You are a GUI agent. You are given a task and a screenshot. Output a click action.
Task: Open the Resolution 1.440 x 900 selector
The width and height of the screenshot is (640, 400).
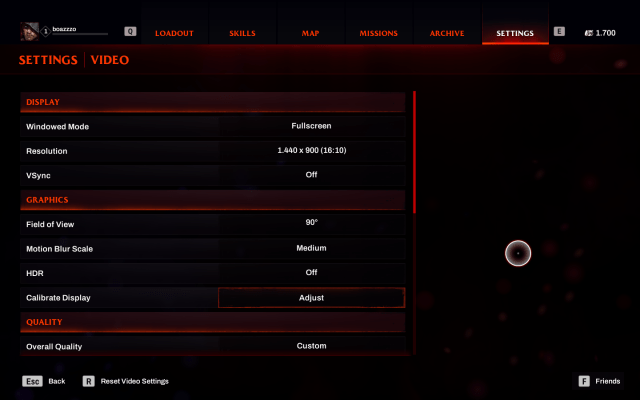(x=311, y=151)
